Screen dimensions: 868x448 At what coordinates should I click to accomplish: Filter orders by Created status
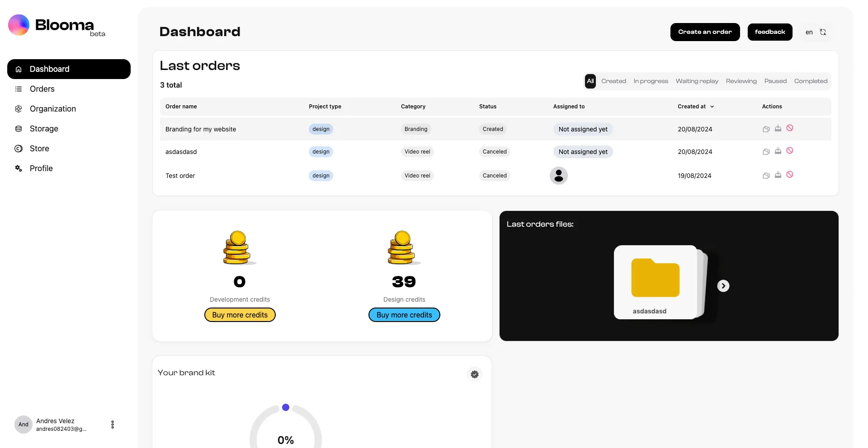613,81
